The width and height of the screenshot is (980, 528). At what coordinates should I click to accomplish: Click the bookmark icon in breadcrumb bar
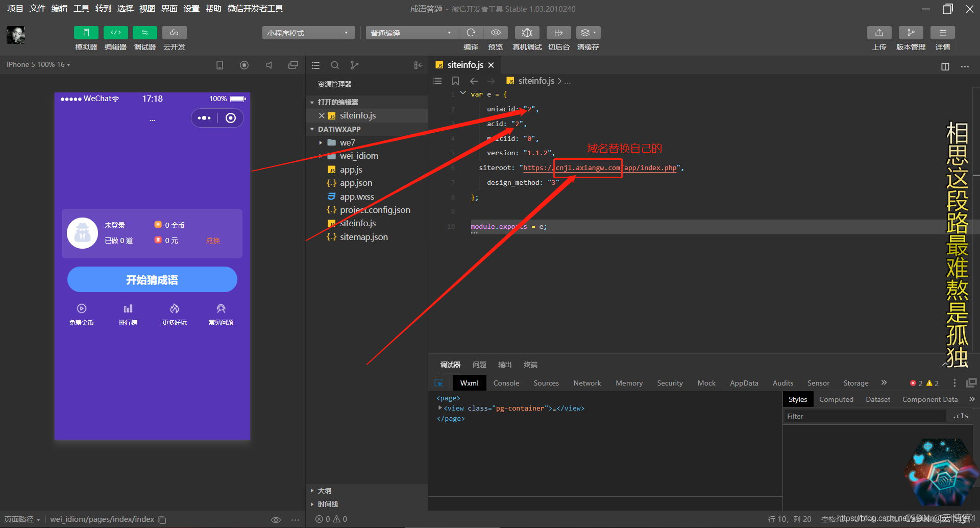(x=455, y=81)
